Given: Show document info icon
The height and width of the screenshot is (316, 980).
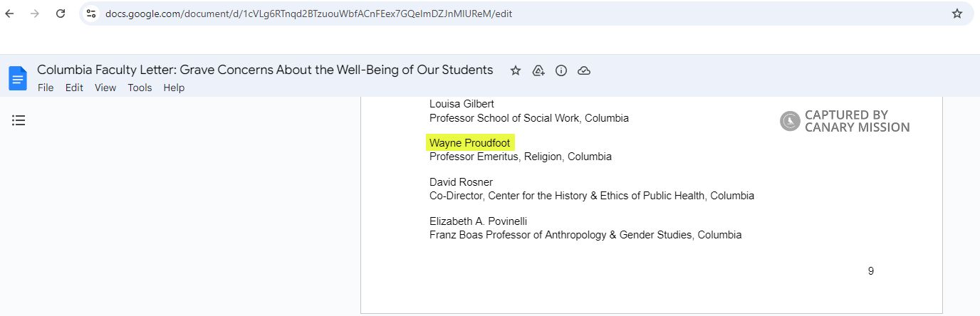Looking at the screenshot, I should coord(561,70).
